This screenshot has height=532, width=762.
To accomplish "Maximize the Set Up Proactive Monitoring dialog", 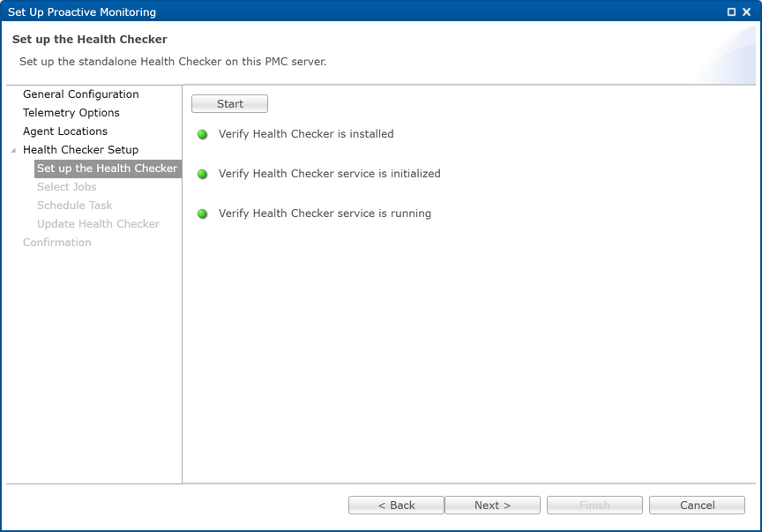I will 731,11.
